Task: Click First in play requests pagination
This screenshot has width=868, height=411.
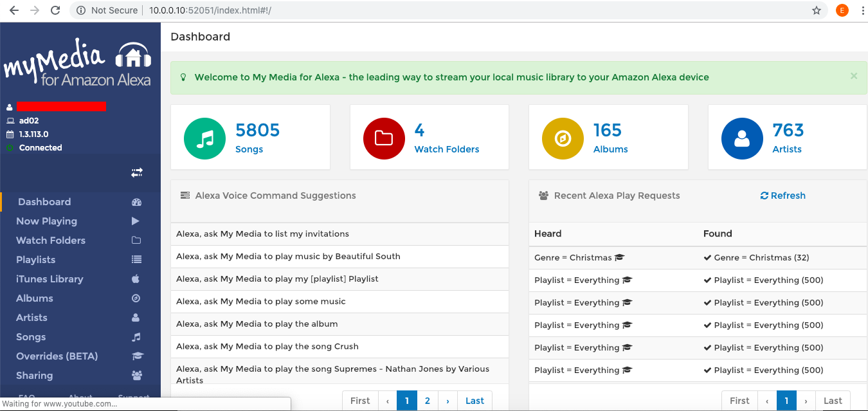Action: coord(739,401)
